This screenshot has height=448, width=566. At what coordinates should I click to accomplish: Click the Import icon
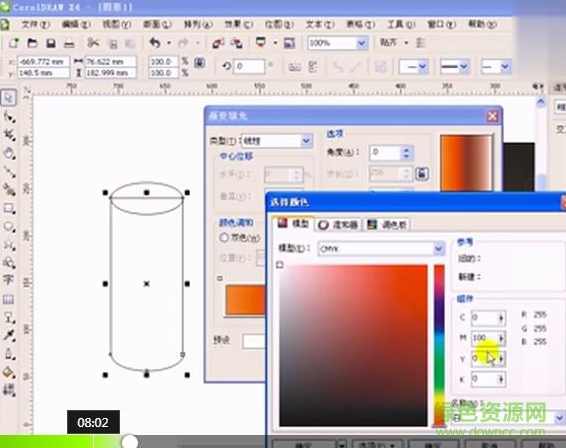click(218, 43)
